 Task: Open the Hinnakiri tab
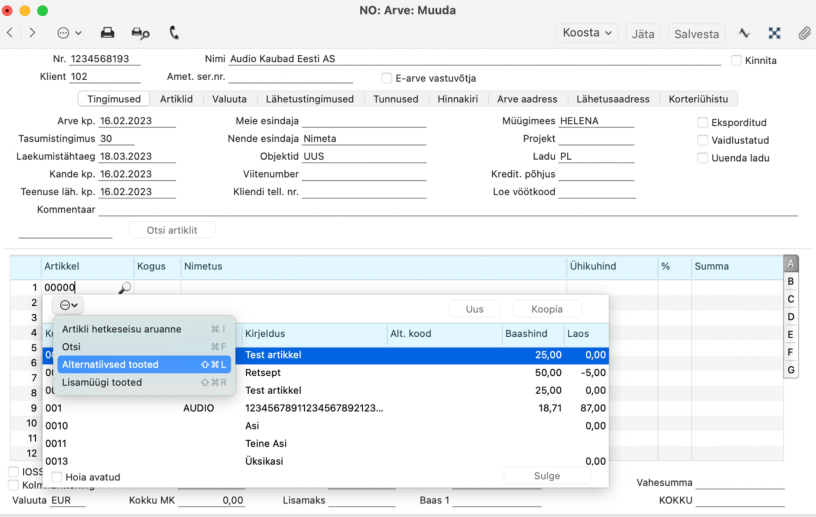pyautogui.click(x=457, y=99)
